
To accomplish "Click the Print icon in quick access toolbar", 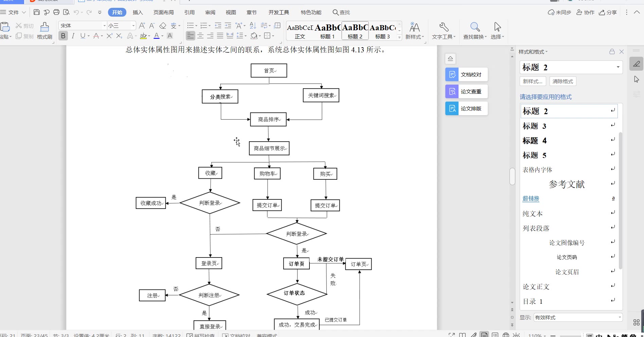I will (x=56, y=12).
